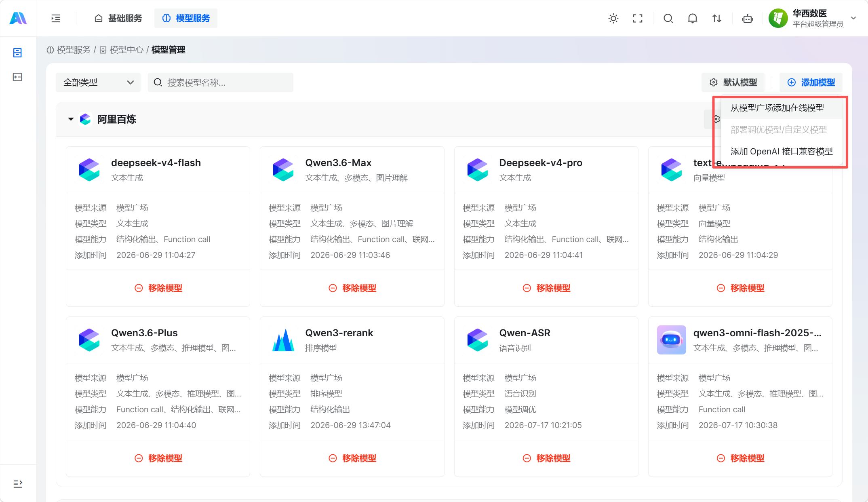Image resolution: width=868 pixels, height=502 pixels.
Task: Collapse the sidebar menu toggle icon
Action: tap(56, 18)
